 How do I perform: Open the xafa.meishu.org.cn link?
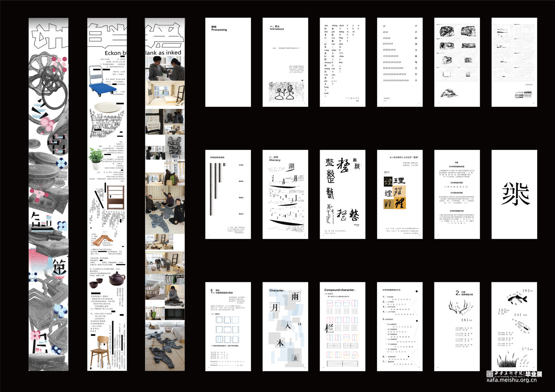coord(511,380)
